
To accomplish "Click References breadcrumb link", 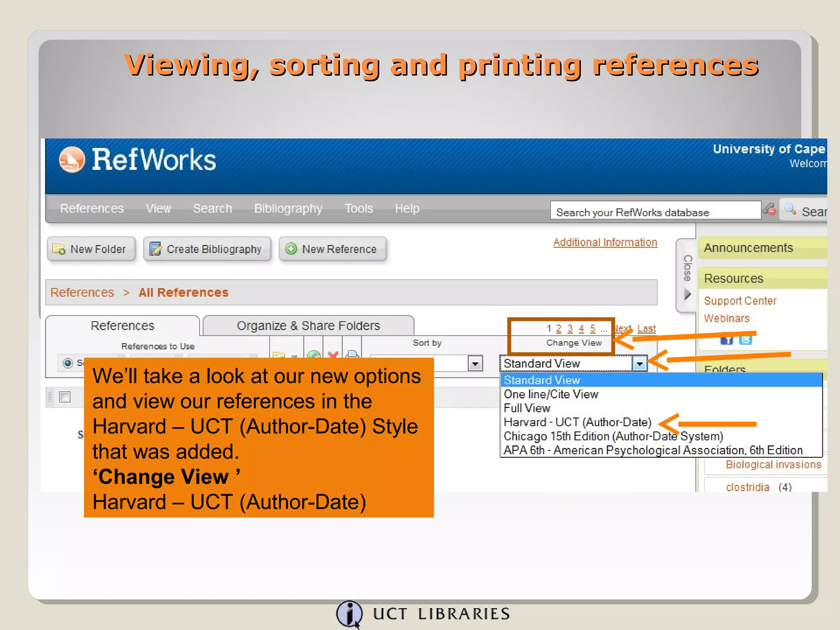I will point(82,292).
